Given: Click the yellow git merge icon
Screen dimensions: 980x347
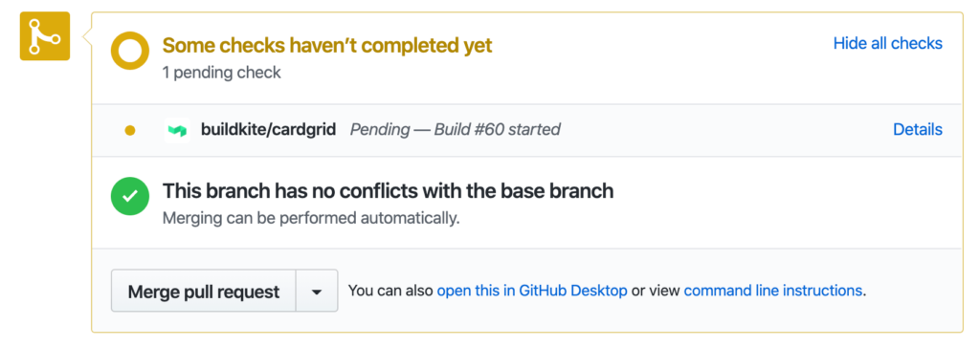Looking at the screenshot, I should tap(44, 36).
